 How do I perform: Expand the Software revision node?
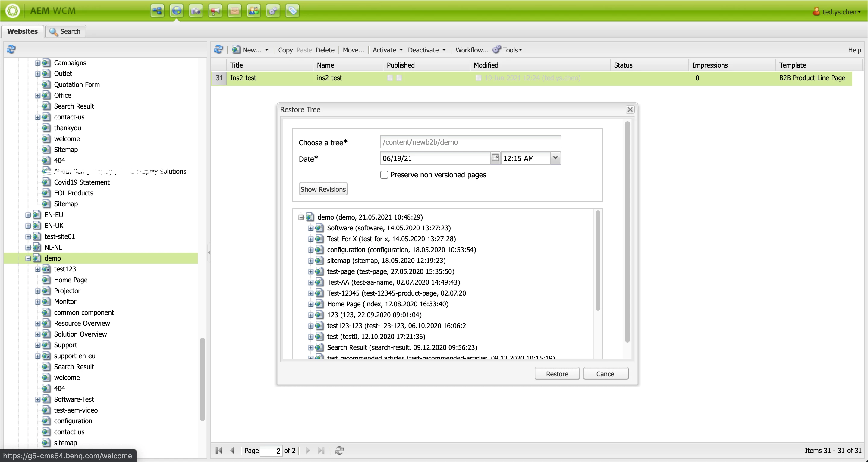[x=311, y=228]
